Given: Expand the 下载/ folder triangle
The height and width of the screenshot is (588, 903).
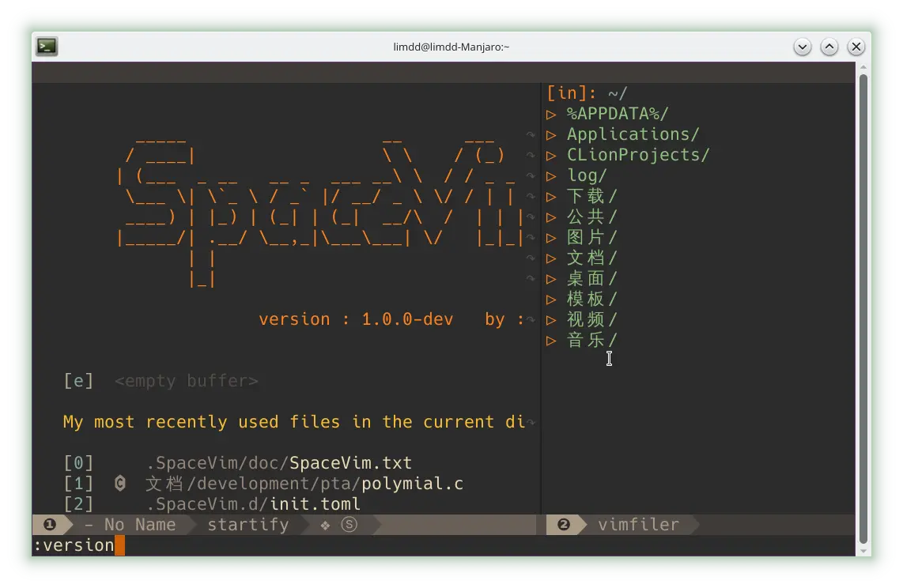Looking at the screenshot, I should point(551,197).
